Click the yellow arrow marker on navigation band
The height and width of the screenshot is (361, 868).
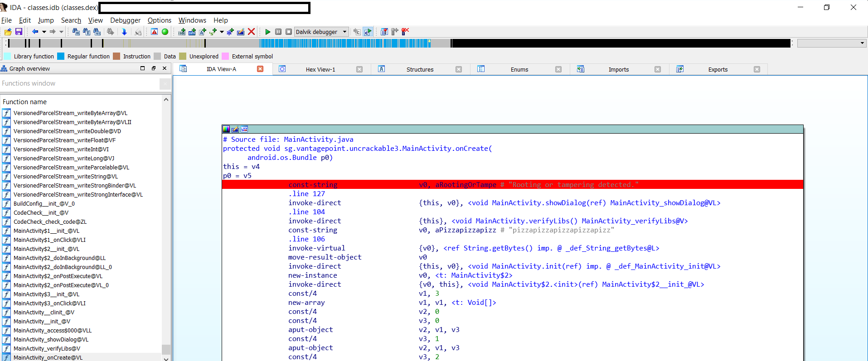click(429, 42)
